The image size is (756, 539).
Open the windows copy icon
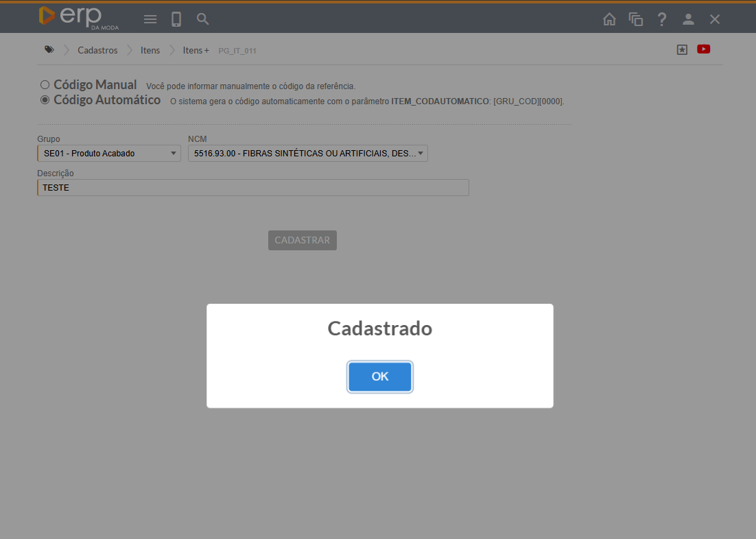pos(636,19)
